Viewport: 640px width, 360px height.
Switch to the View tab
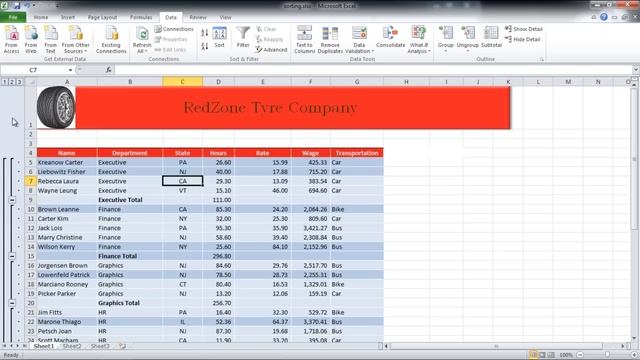pyautogui.click(x=225, y=17)
